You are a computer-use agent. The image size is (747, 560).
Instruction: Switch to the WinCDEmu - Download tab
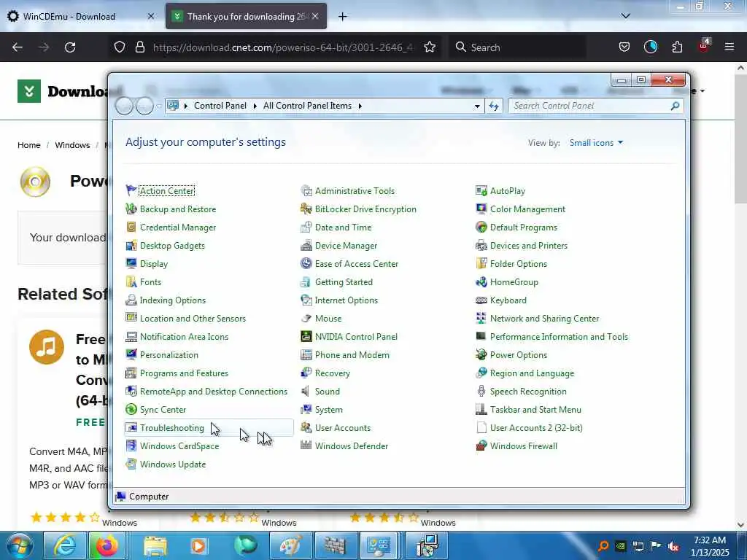(80, 16)
